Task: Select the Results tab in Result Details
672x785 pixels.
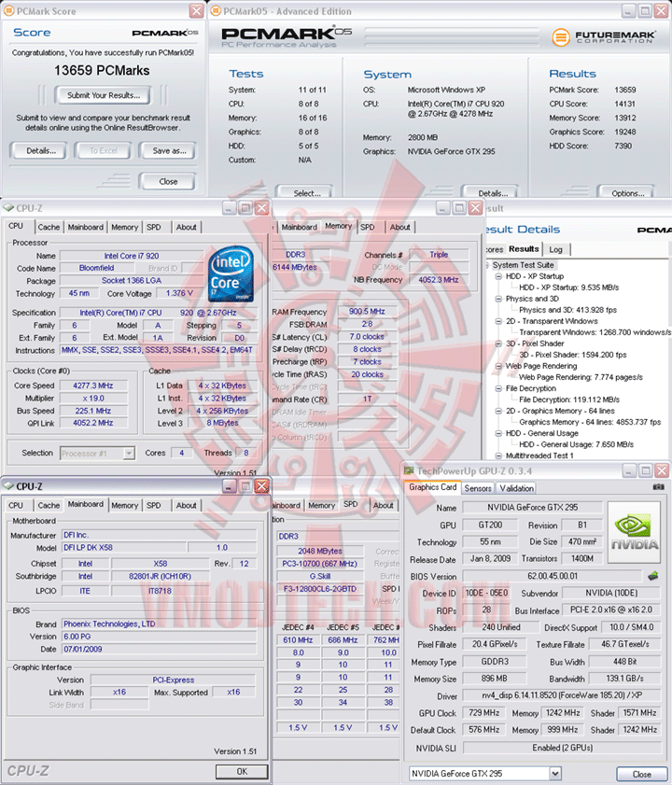Action: tap(524, 249)
